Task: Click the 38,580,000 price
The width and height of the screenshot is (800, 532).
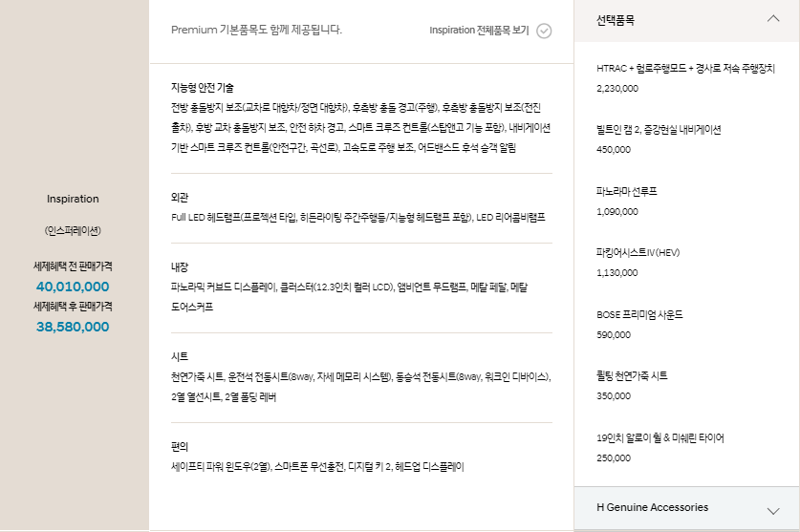Action: 73,327
